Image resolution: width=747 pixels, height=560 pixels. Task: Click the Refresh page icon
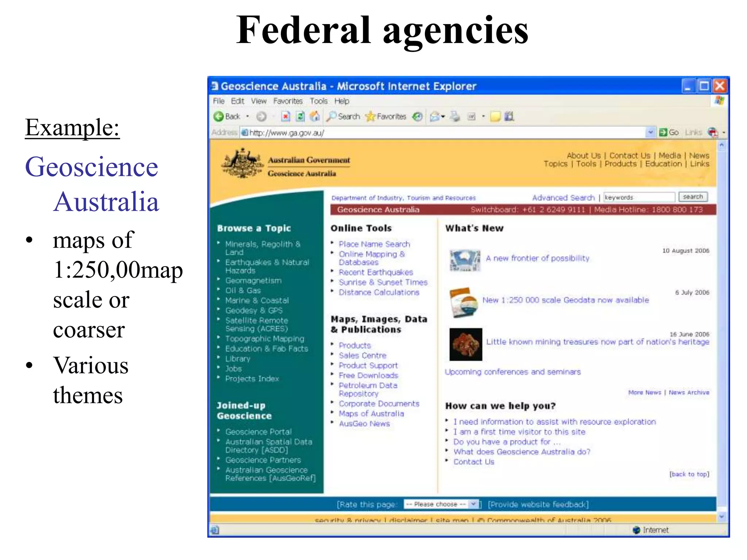(x=300, y=116)
